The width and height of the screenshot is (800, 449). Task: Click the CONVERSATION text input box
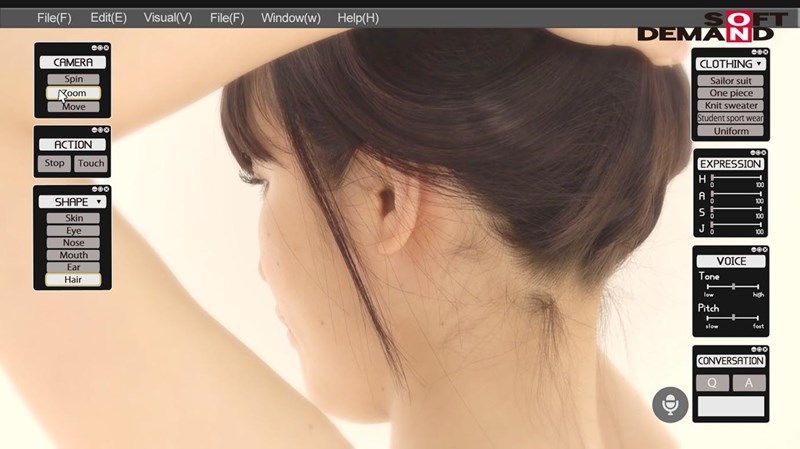730,406
